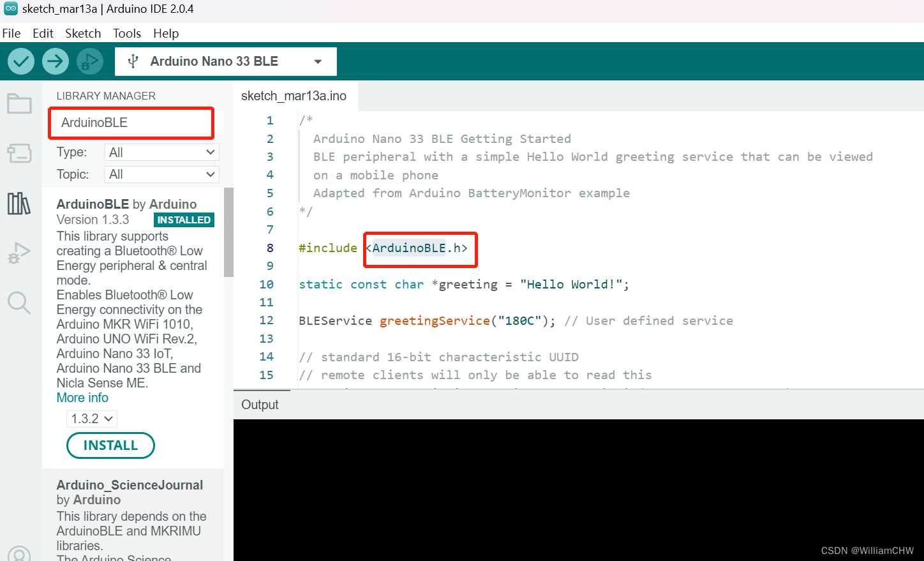The image size is (924, 561).
Task: Open the Search magnifier sidebar icon
Action: point(19,303)
